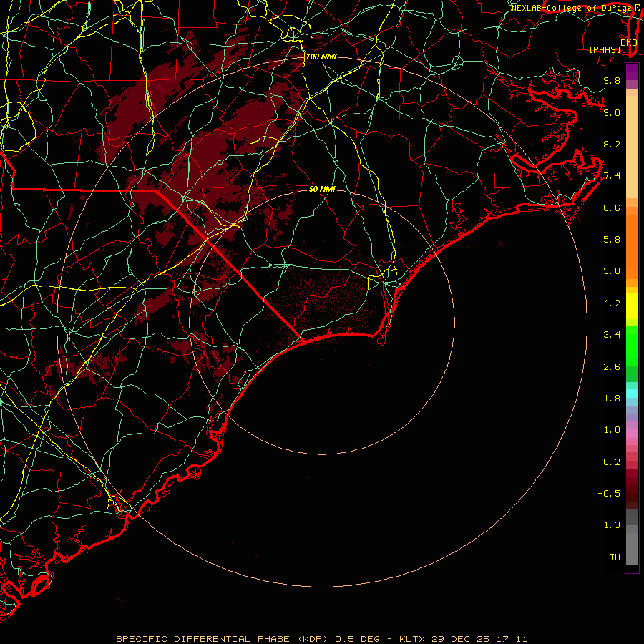This screenshot has width=644, height=644.
Task: Pick the bright green legend color band
Action: [x=632, y=346]
